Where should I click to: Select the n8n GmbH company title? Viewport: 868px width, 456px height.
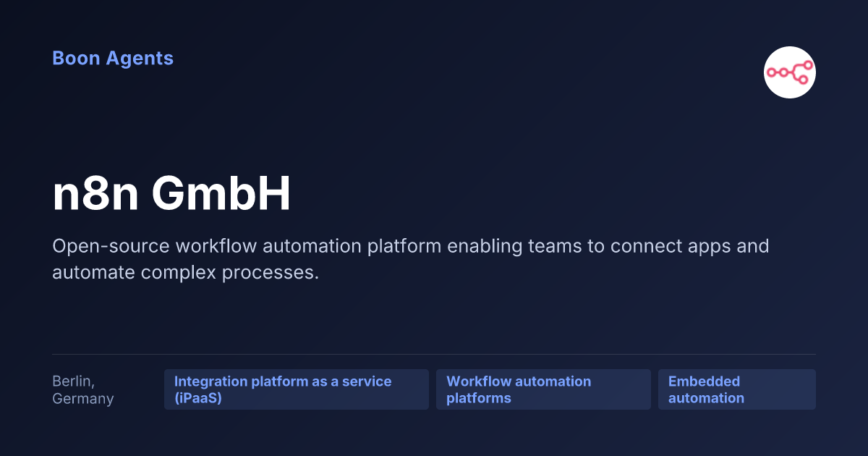(x=171, y=194)
